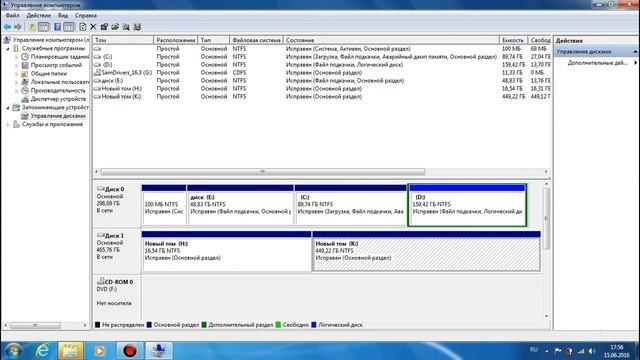
Task: Open Windows Explorer from the taskbar
Action: (70, 351)
